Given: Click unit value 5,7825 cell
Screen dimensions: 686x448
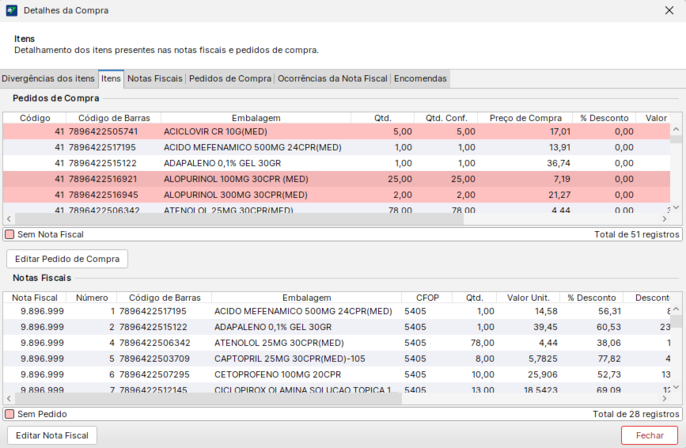Looking at the screenshot, I should point(543,359).
